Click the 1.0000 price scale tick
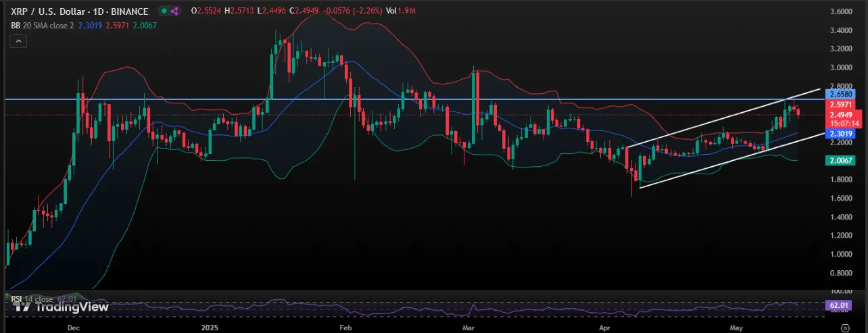The width and height of the screenshot is (868, 333). pyautogui.click(x=840, y=254)
